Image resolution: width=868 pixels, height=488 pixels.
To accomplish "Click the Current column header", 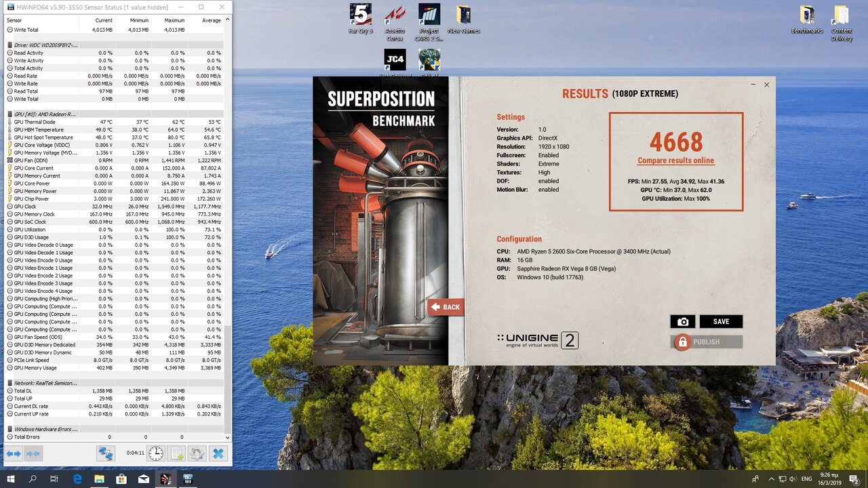I will pos(96,20).
